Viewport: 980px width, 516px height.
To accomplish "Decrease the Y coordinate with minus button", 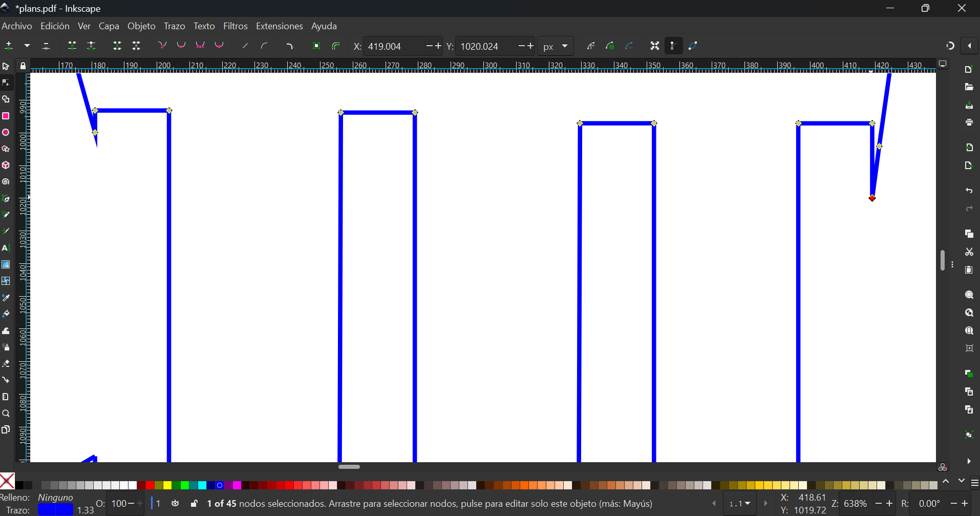I will click(x=521, y=46).
